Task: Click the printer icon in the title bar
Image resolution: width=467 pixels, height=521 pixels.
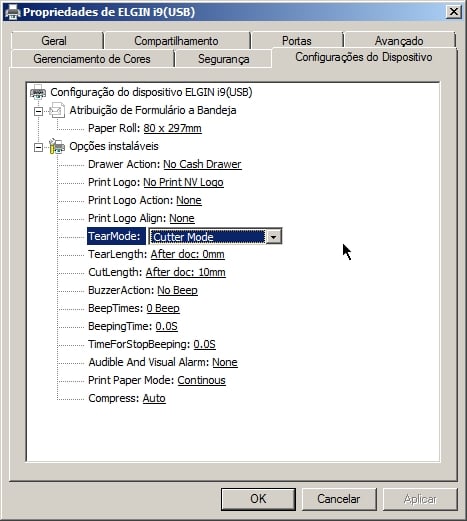Action: pos(13,12)
